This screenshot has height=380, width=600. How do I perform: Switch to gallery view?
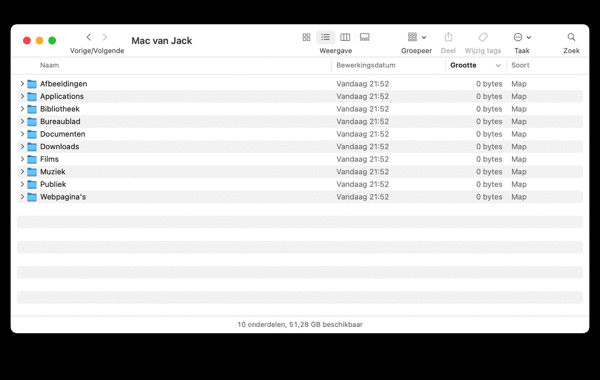[365, 37]
